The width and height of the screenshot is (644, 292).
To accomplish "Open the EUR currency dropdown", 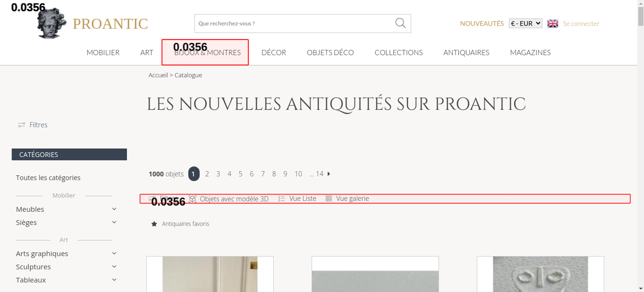I will 525,23.
